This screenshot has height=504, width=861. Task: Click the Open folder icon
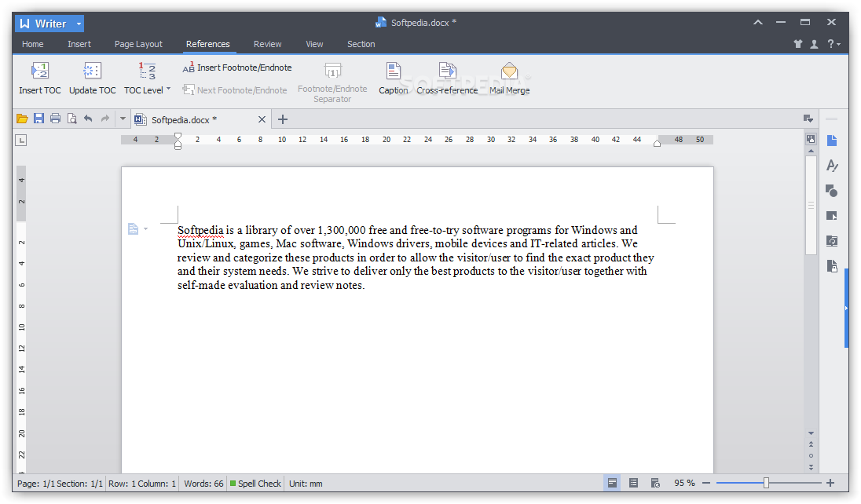click(x=22, y=119)
